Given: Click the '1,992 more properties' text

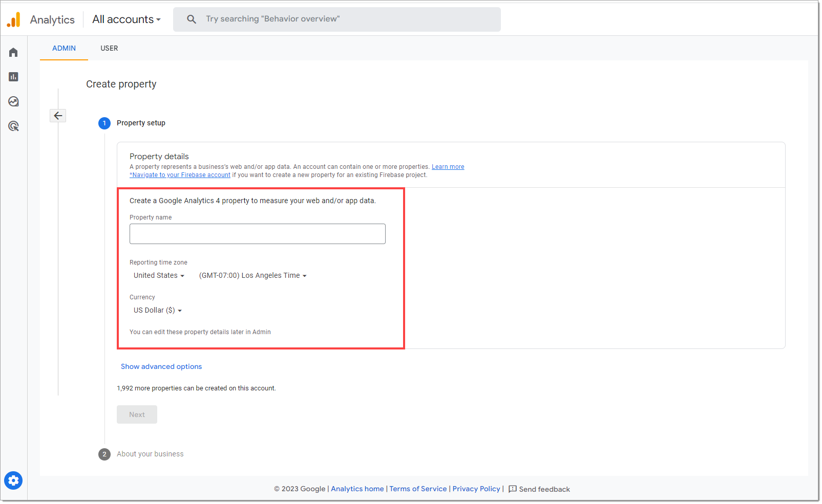Looking at the screenshot, I should pos(196,388).
